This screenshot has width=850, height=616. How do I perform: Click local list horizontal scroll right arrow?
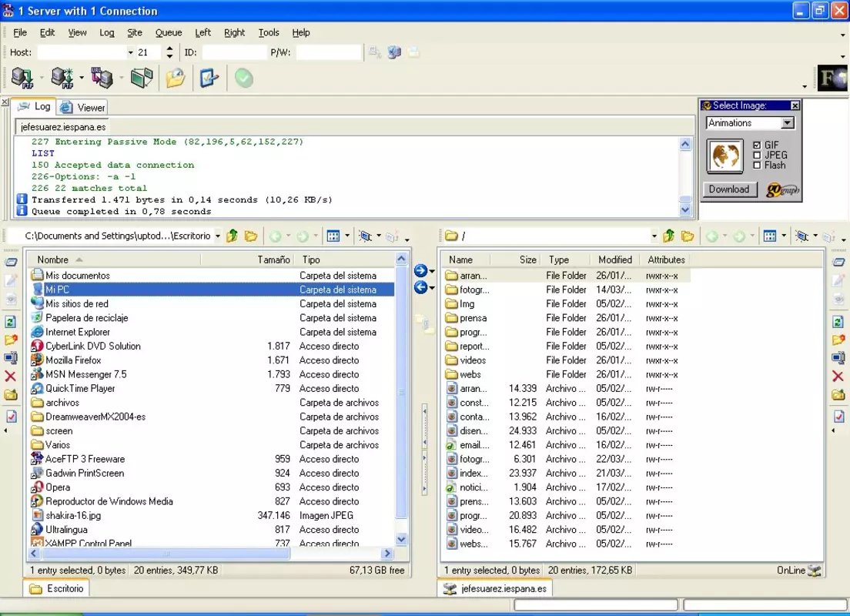(x=387, y=554)
